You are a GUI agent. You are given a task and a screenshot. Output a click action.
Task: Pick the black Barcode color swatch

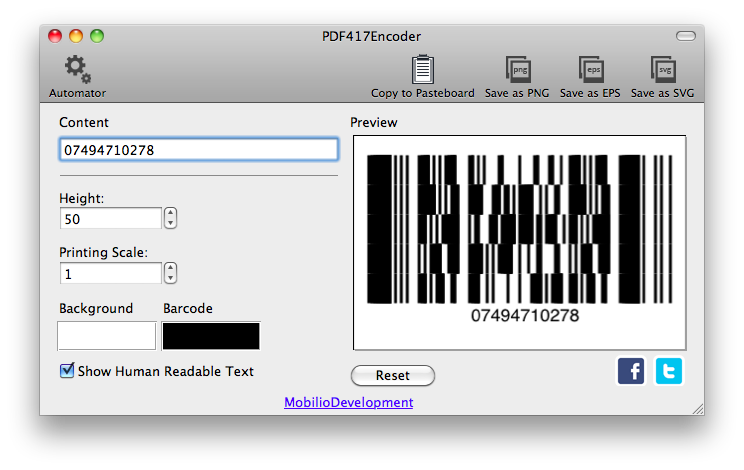[211, 335]
